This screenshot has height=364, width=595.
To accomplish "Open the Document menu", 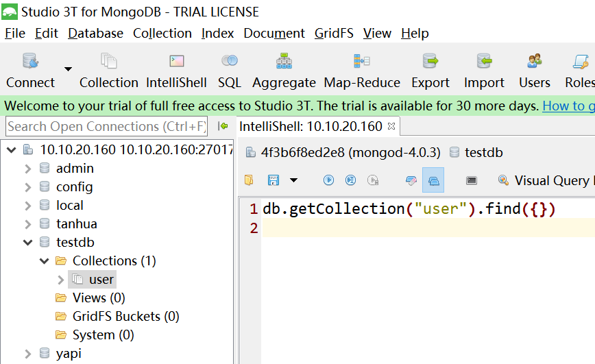I will click(x=274, y=34).
